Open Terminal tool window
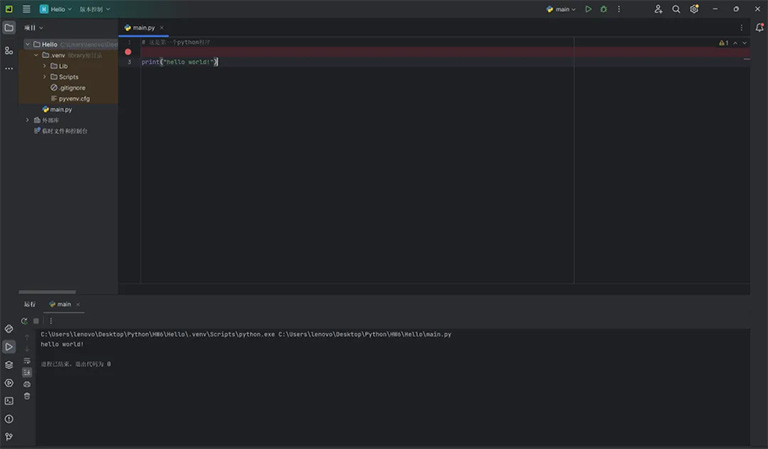768x449 pixels. click(x=9, y=401)
